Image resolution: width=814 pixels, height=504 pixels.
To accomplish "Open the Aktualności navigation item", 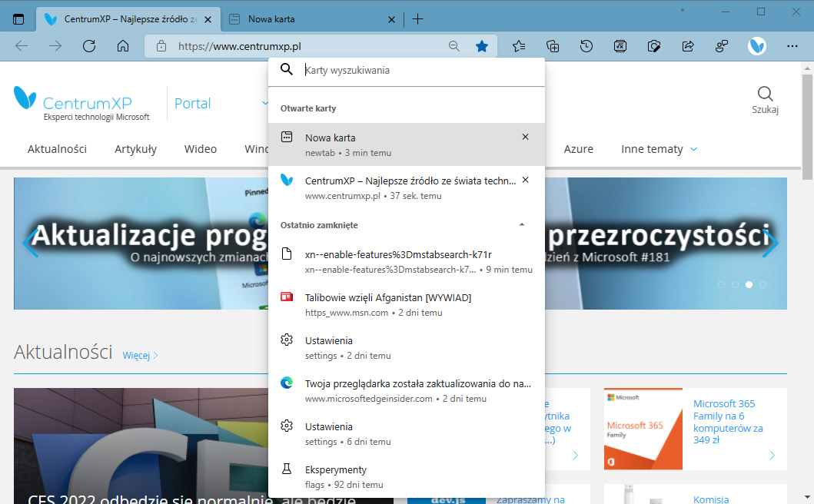I will [x=57, y=149].
